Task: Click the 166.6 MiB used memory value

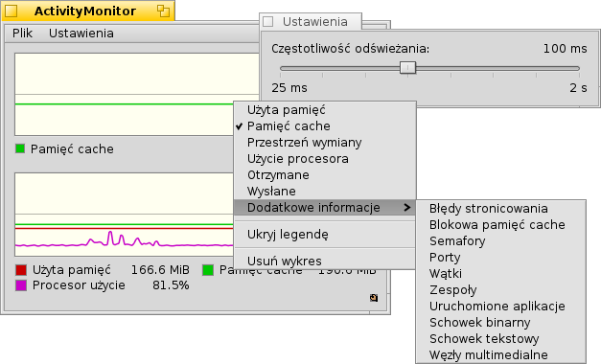Action: (x=160, y=270)
